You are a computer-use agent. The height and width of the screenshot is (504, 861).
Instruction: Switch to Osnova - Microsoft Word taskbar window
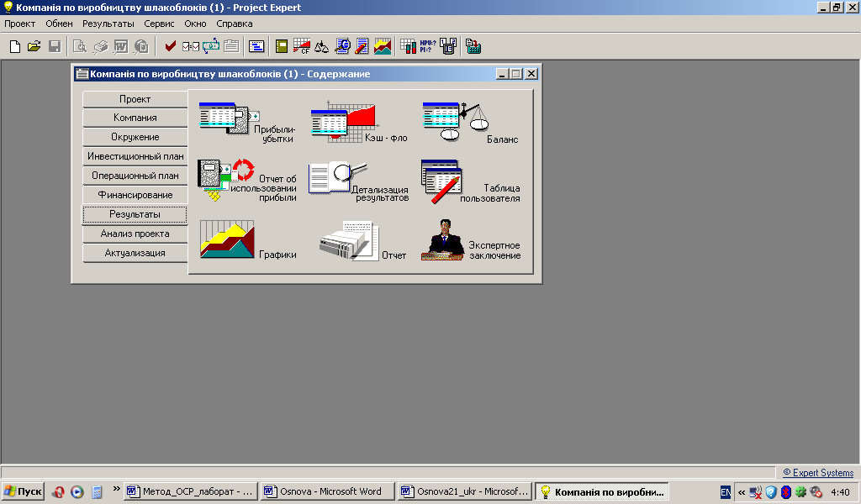click(x=328, y=491)
